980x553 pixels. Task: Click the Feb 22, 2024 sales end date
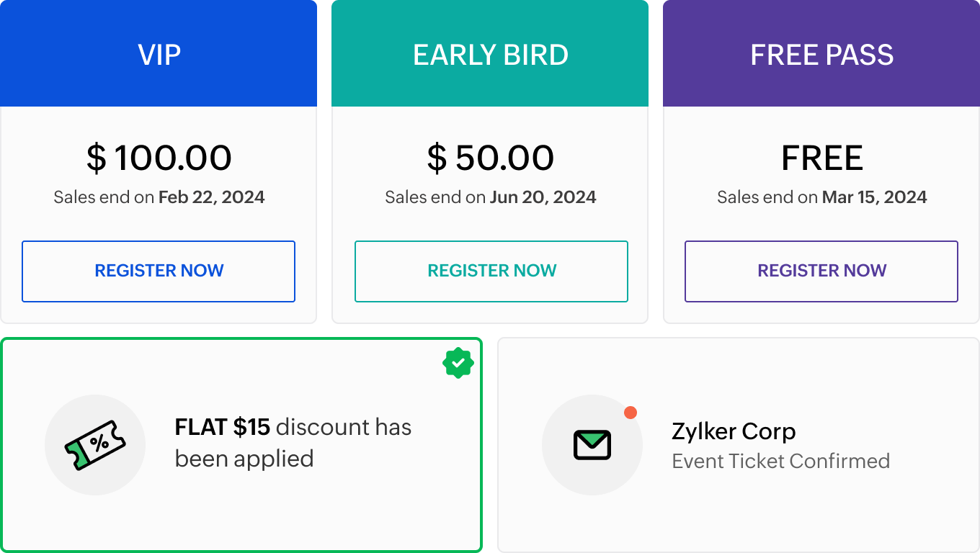pos(212,197)
